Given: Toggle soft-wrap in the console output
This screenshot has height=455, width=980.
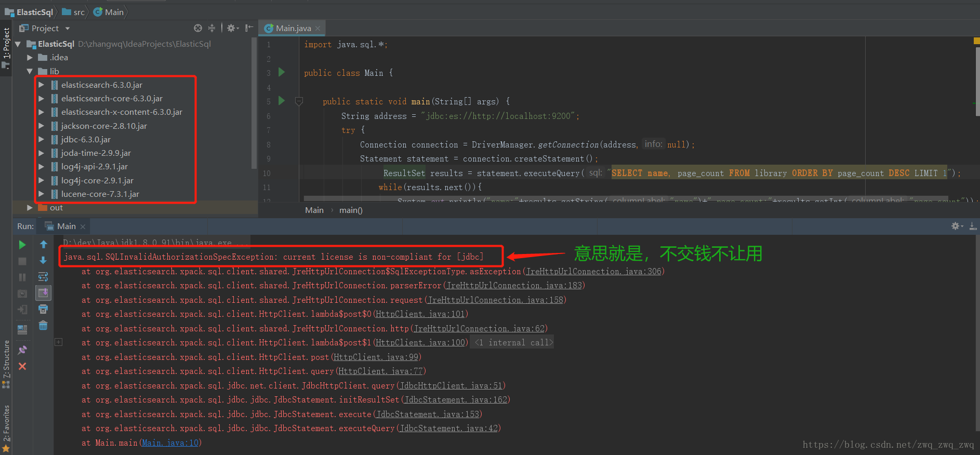Looking at the screenshot, I should (44, 277).
